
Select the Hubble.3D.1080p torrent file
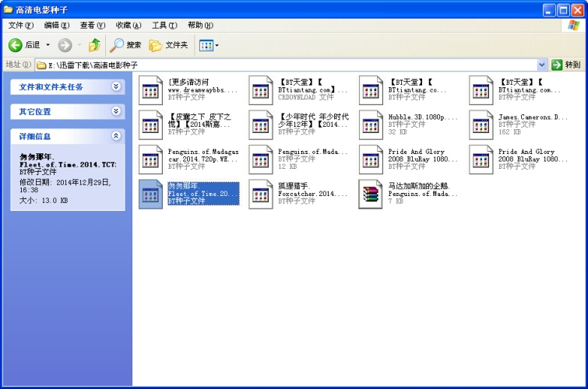click(x=408, y=124)
